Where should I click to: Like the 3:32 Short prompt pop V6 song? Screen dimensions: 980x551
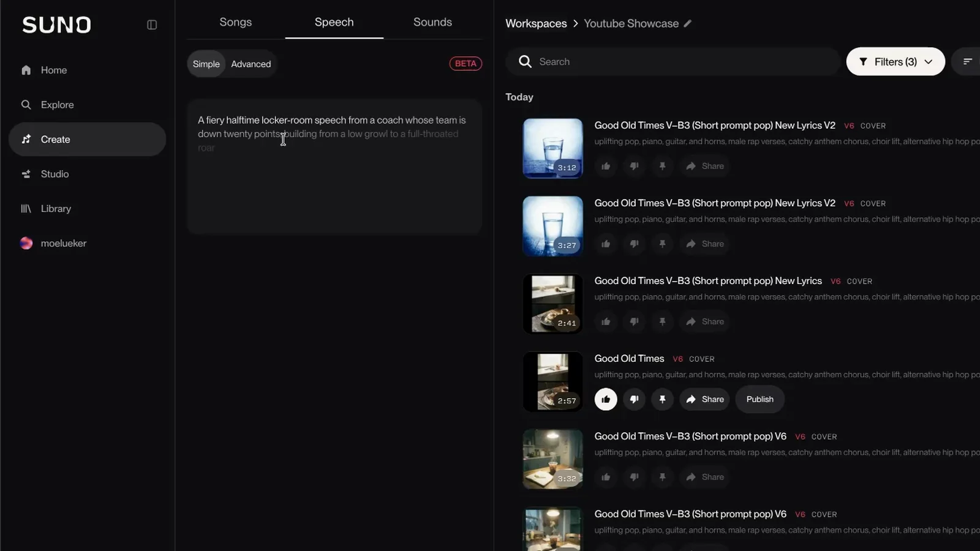(x=606, y=477)
